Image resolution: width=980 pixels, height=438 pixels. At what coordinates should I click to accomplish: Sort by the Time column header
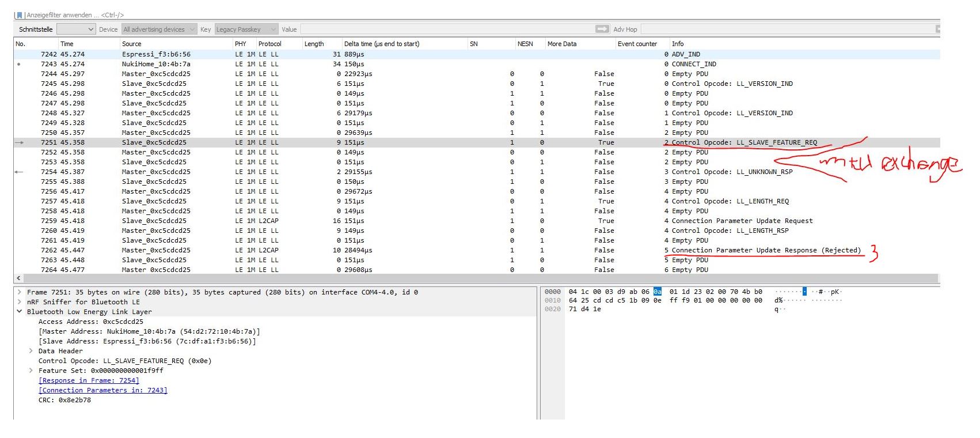click(89, 44)
